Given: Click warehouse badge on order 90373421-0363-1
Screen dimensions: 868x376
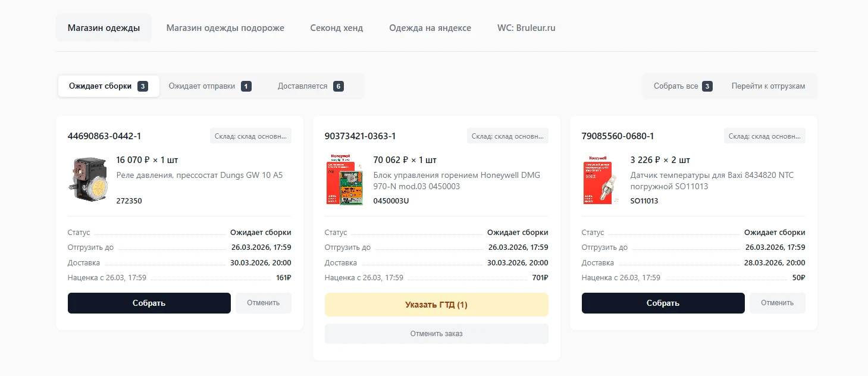Looking at the screenshot, I should click(507, 136).
